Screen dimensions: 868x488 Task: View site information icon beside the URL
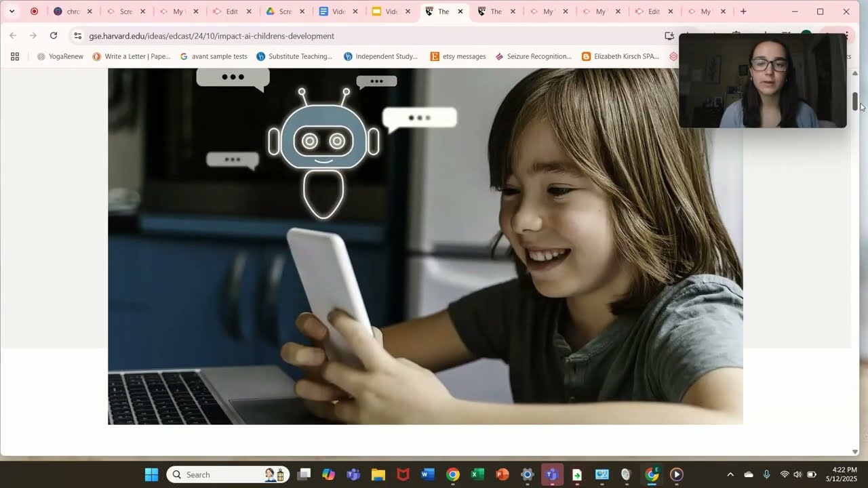[77, 36]
